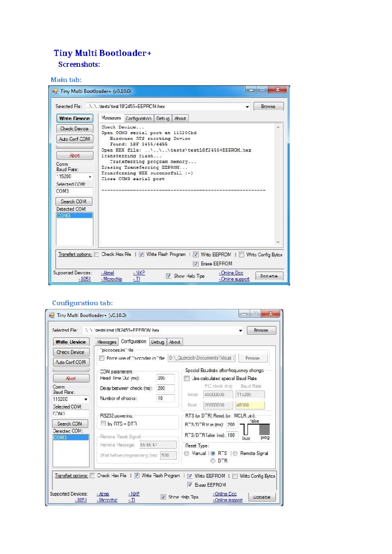Open the Selected File dropdown in Main tab window

(x=247, y=106)
